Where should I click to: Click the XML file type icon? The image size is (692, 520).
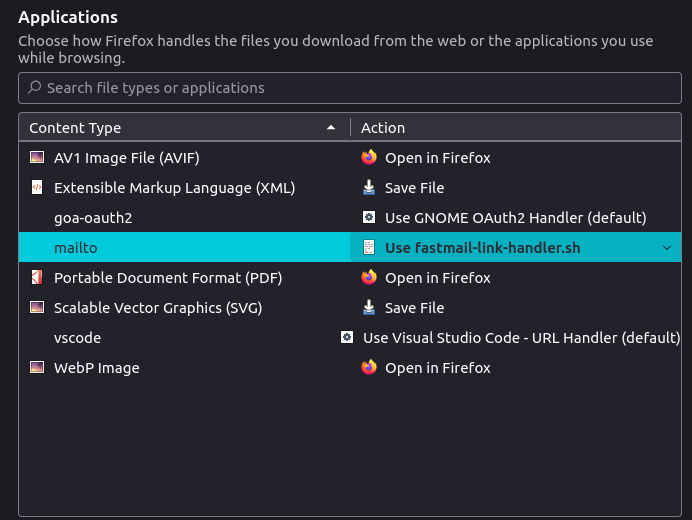pos(37,187)
